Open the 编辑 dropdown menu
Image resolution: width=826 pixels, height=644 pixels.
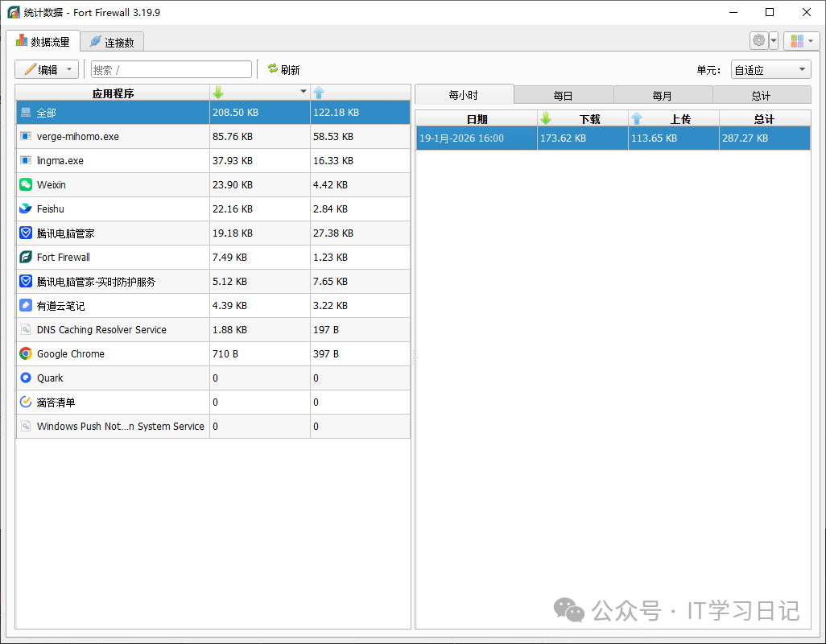[47, 70]
